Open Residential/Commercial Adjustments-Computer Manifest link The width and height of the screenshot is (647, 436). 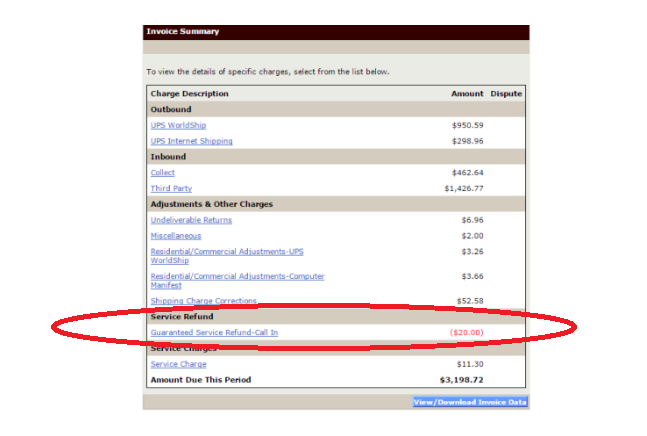click(x=237, y=281)
